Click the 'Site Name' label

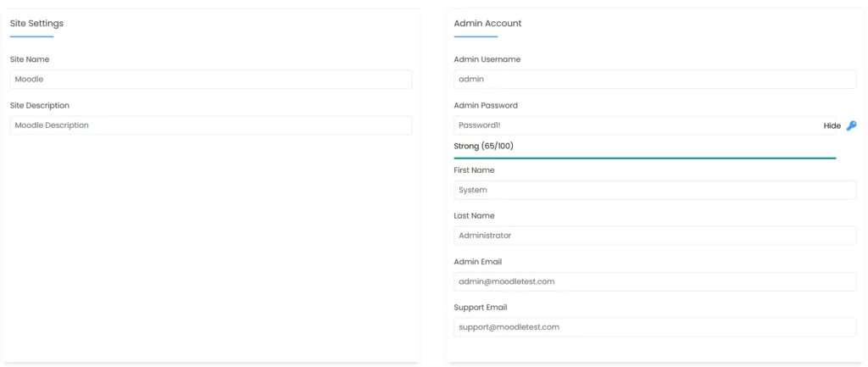tap(30, 59)
